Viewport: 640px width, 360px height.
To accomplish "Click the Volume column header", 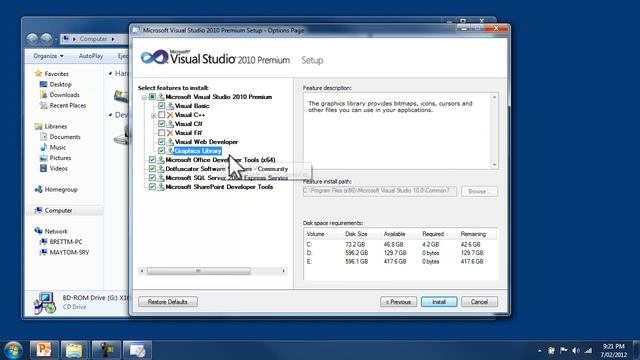I will pyautogui.click(x=316, y=234).
